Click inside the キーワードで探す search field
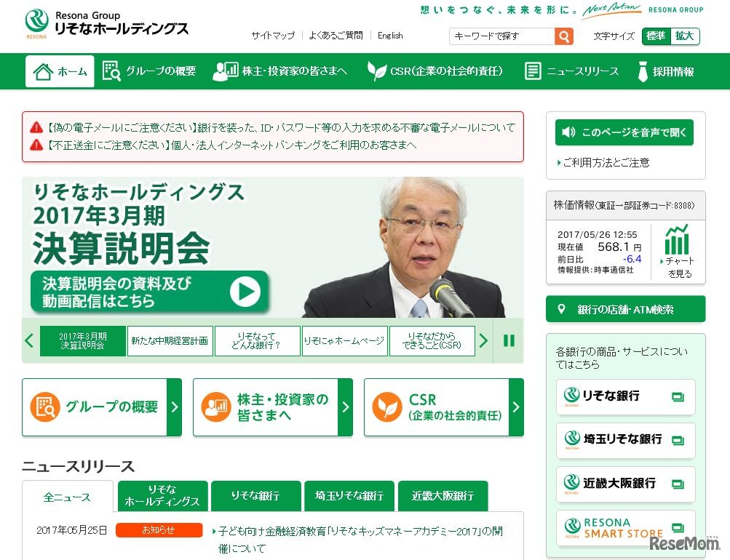 pyautogui.click(x=502, y=35)
